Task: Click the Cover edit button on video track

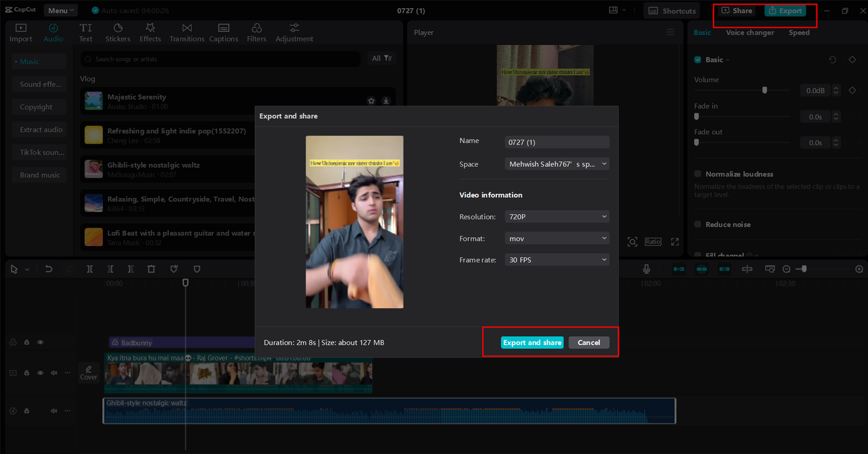Action: pos(89,373)
